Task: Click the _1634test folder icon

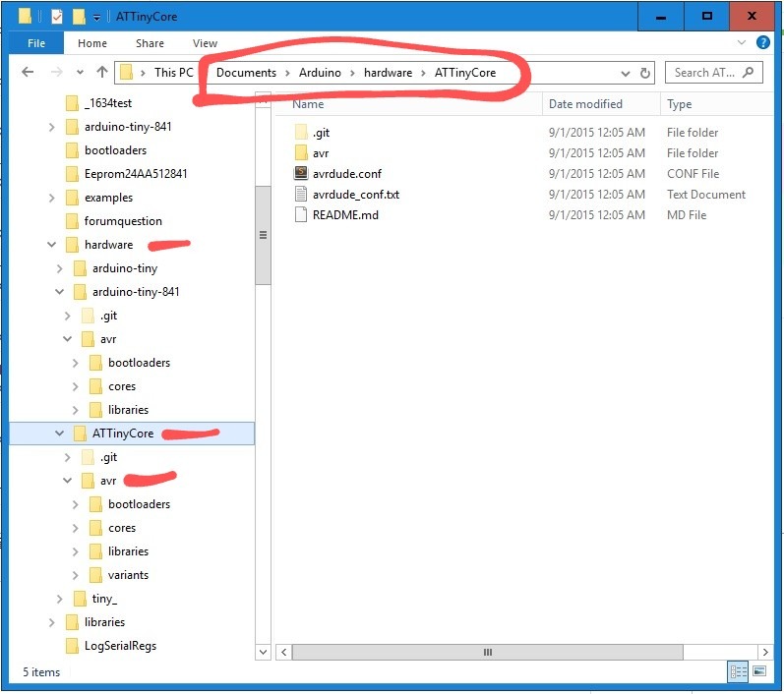Action: [x=72, y=103]
